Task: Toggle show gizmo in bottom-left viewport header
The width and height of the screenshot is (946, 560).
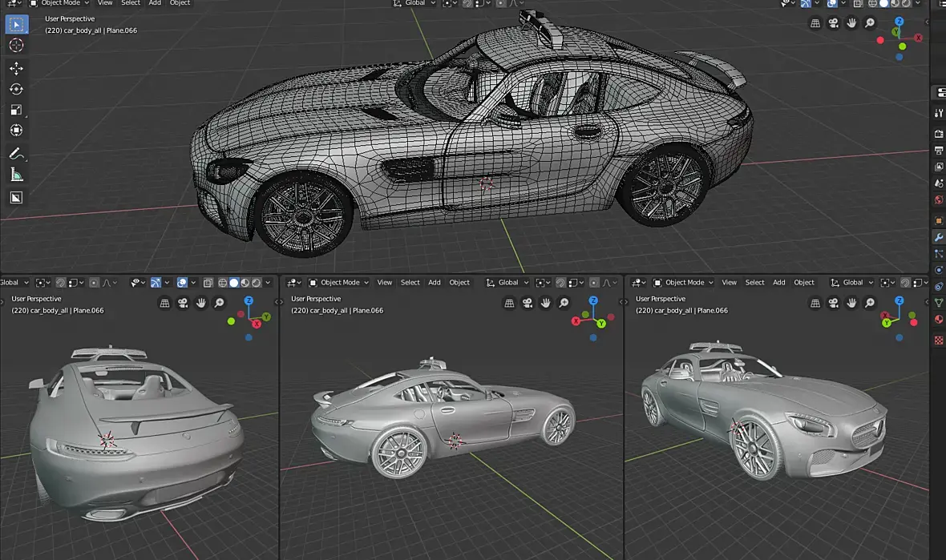Action: pyautogui.click(x=156, y=282)
